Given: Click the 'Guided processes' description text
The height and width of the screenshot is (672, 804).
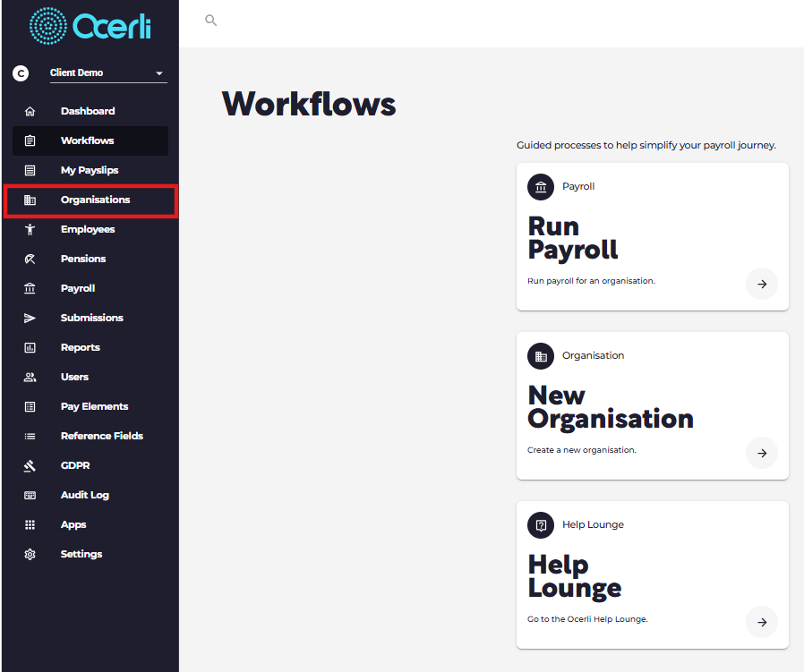Looking at the screenshot, I should [646, 146].
